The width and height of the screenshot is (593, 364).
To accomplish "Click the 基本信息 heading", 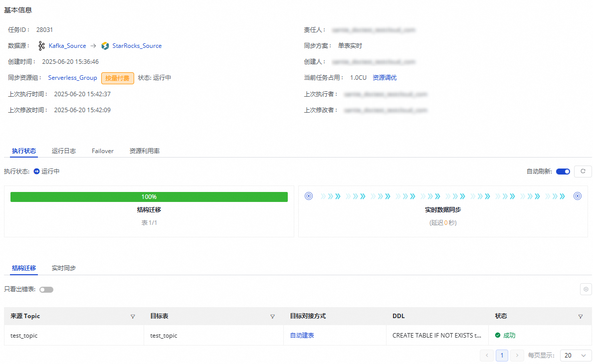I will pyautogui.click(x=18, y=10).
